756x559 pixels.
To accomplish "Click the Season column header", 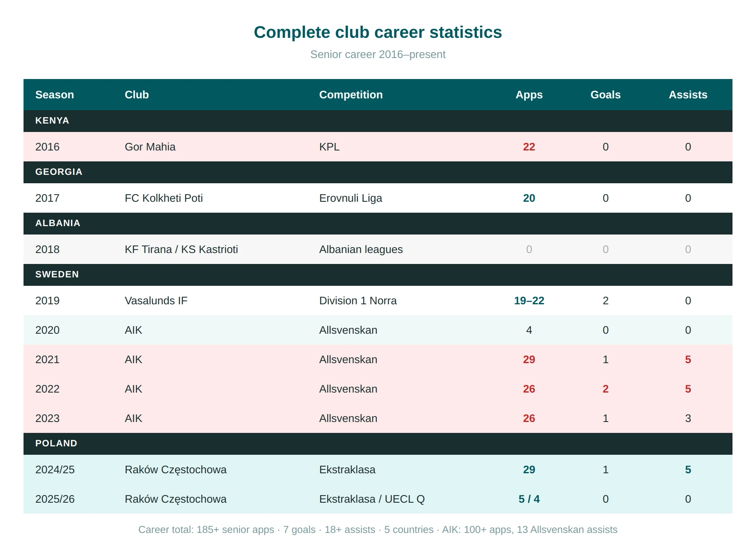I will pyautogui.click(x=55, y=95).
